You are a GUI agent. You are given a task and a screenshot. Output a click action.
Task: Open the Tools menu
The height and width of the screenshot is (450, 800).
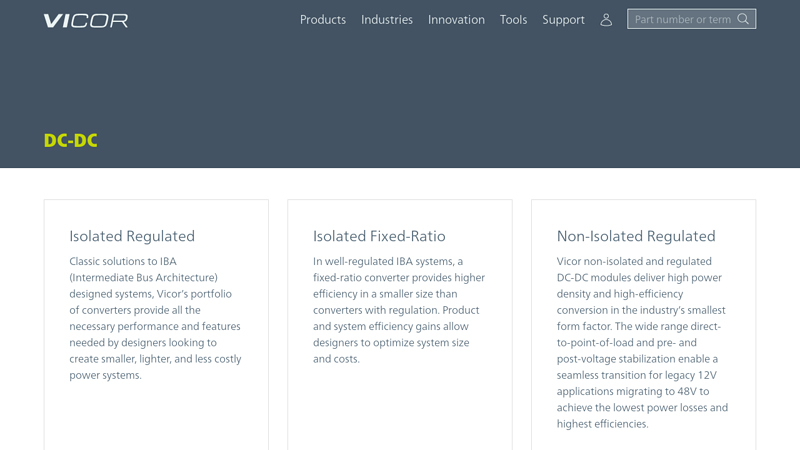(513, 20)
